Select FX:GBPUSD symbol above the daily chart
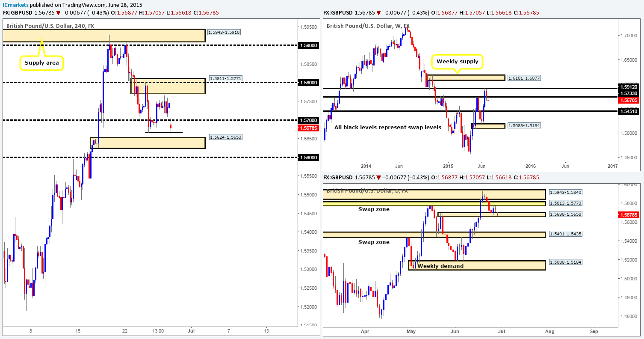Screen dimensions: 644x339 click(338, 177)
